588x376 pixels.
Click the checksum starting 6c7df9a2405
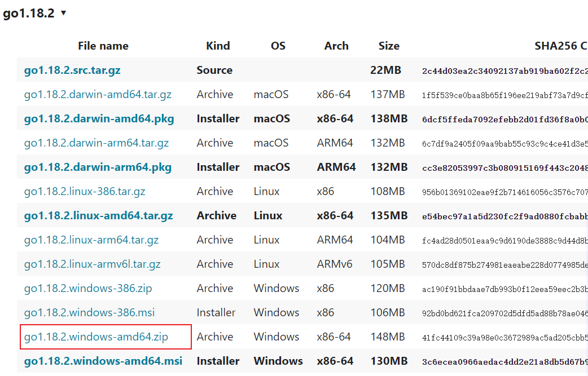504,143
